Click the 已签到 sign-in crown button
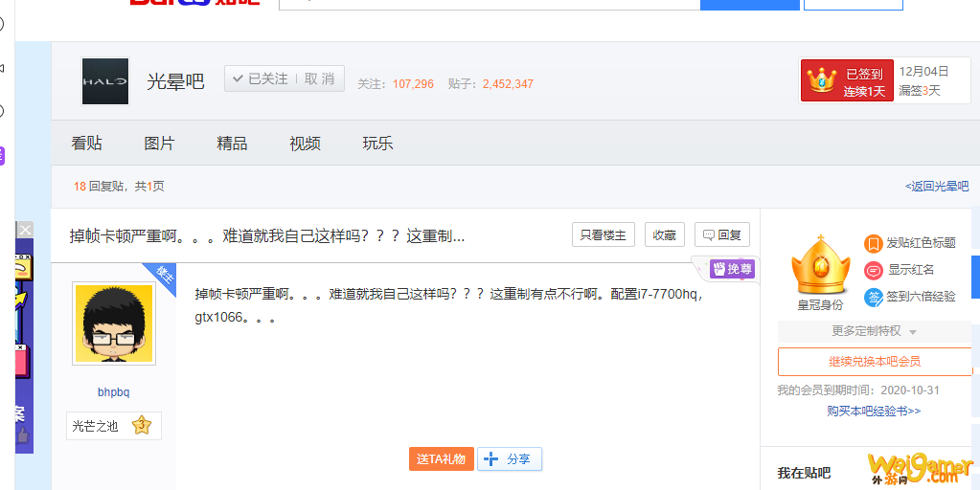This screenshot has height=490, width=980. 847,80
